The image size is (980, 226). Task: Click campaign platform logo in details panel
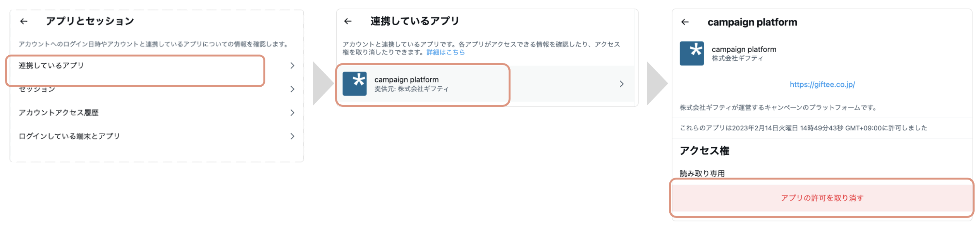click(x=691, y=53)
